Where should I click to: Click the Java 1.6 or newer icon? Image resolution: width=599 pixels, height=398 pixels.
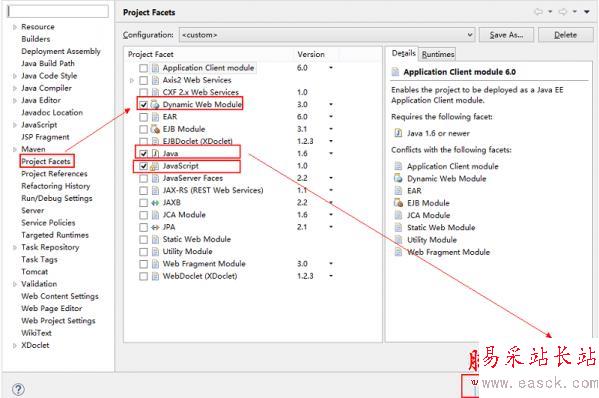pos(398,133)
